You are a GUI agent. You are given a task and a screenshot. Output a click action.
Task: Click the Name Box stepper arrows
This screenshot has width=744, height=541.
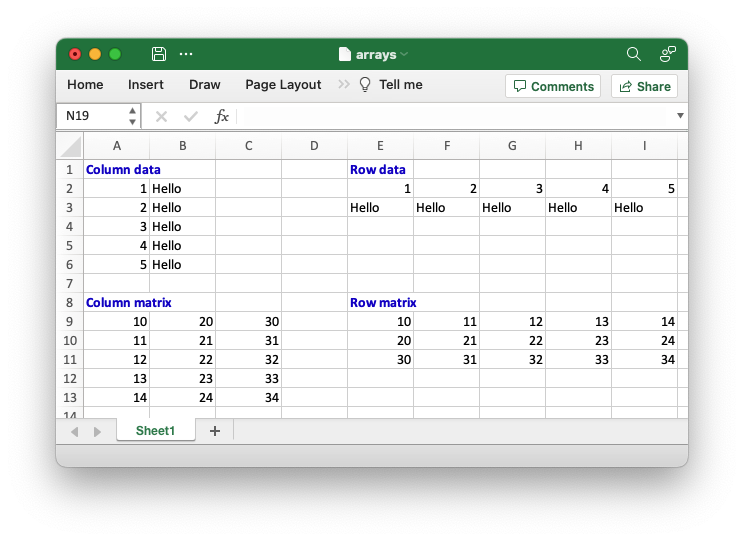132,116
